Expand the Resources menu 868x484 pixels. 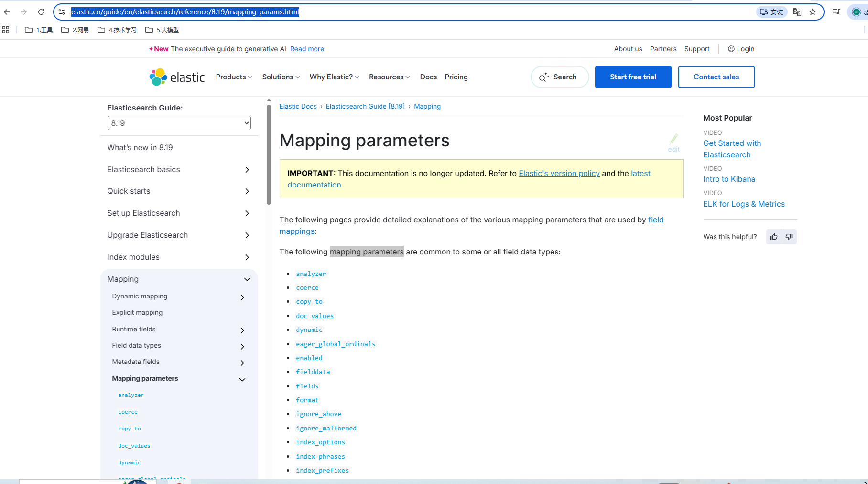tap(389, 77)
